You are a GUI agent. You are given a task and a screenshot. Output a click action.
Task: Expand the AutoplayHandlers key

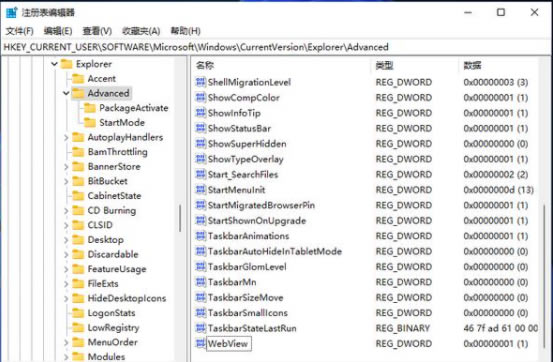point(66,137)
